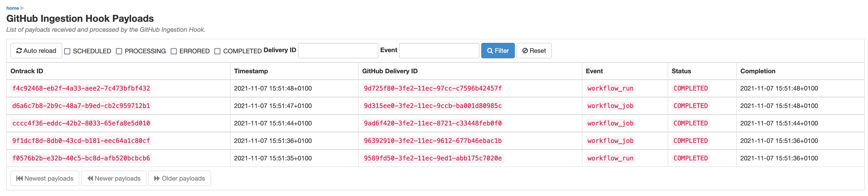Click workflow_run event in the f0576b2b row
868x196 pixels.
(610, 158)
